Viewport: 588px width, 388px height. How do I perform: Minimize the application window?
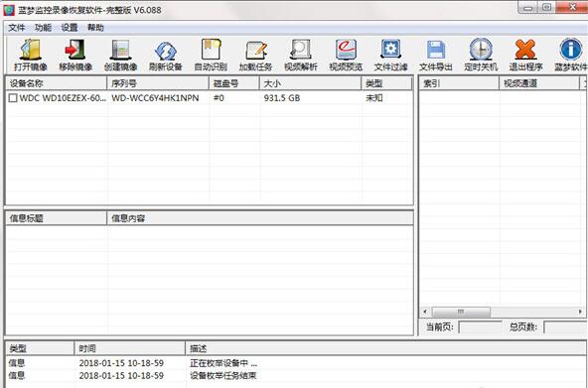528,8
